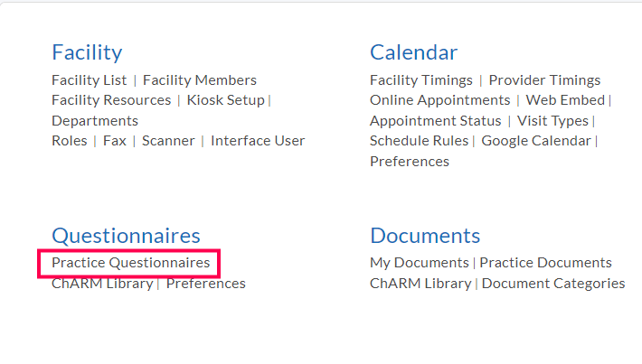
Task: Open Departments settings
Action: click(x=95, y=121)
